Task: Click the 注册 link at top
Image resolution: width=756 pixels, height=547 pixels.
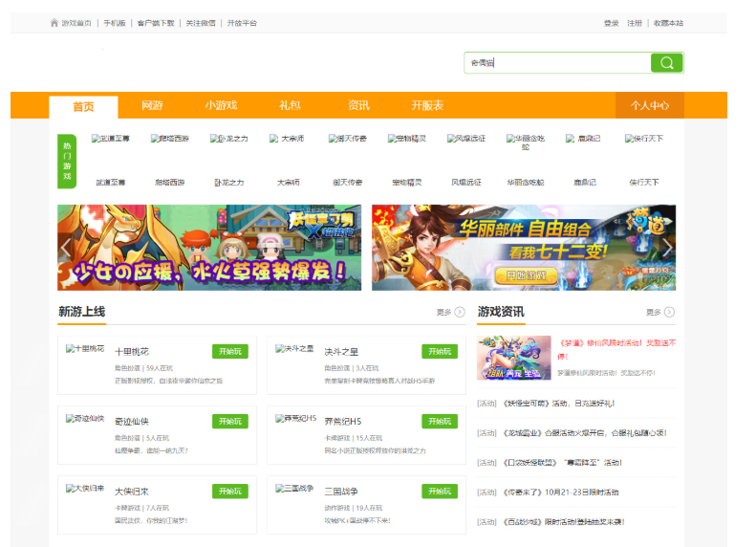Action: (x=635, y=23)
